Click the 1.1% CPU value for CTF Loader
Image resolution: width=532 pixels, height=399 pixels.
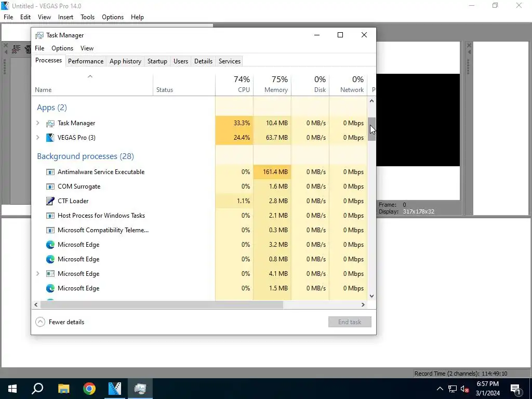234,201
